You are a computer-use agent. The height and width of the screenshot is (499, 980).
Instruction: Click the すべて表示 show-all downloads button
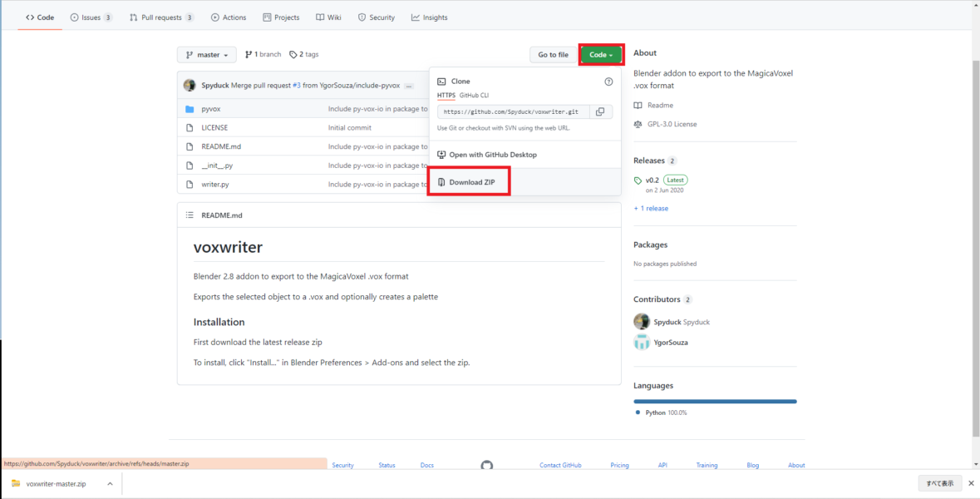click(x=940, y=483)
